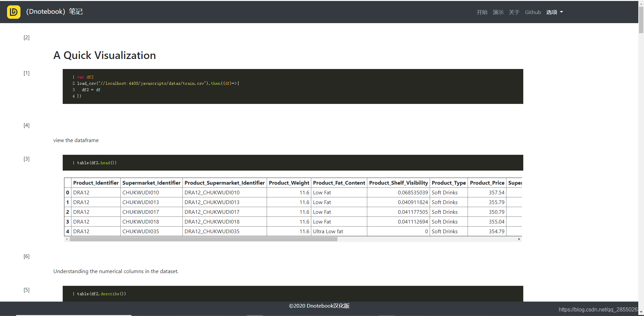Focus the table(df2.describe()) code cell
644x316 pixels.
pyautogui.click(x=293, y=294)
